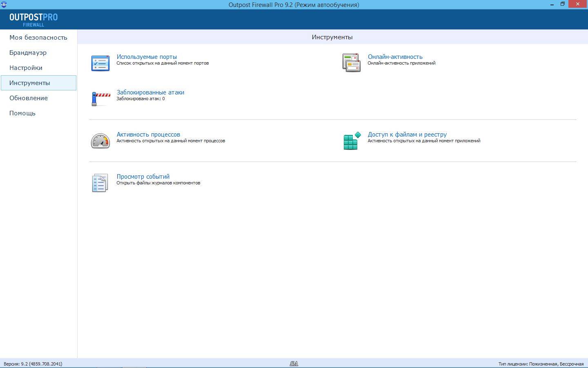Select Настройки in the sidebar

pyautogui.click(x=38, y=68)
